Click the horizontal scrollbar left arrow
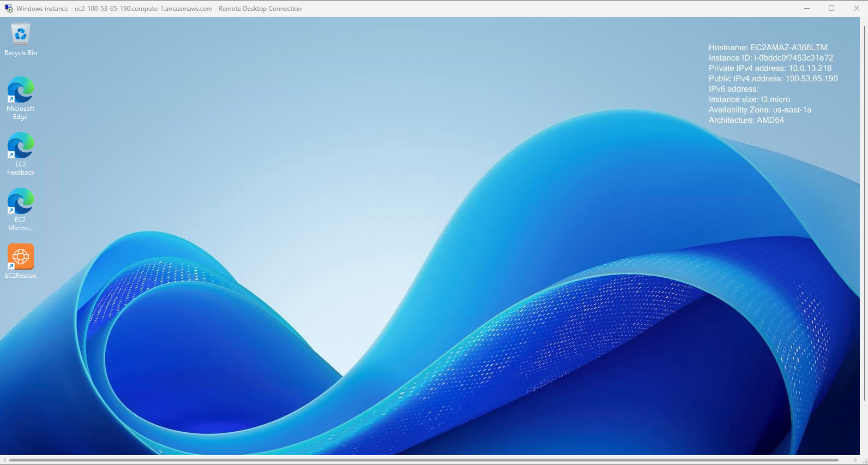This screenshot has width=868, height=465. click(4, 460)
